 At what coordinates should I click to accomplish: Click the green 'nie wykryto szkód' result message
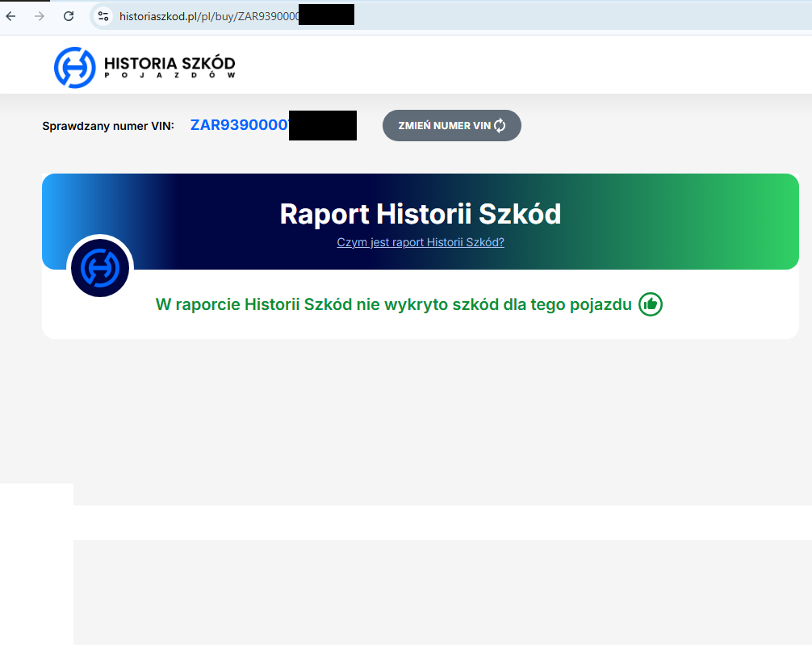pyautogui.click(x=393, y=304)
